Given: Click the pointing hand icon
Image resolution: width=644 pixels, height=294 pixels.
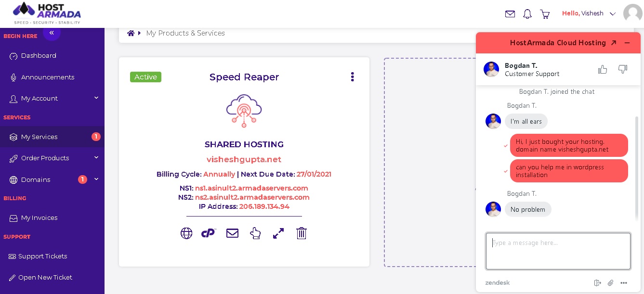Looking at the screenshot, I should click(255, 233).
